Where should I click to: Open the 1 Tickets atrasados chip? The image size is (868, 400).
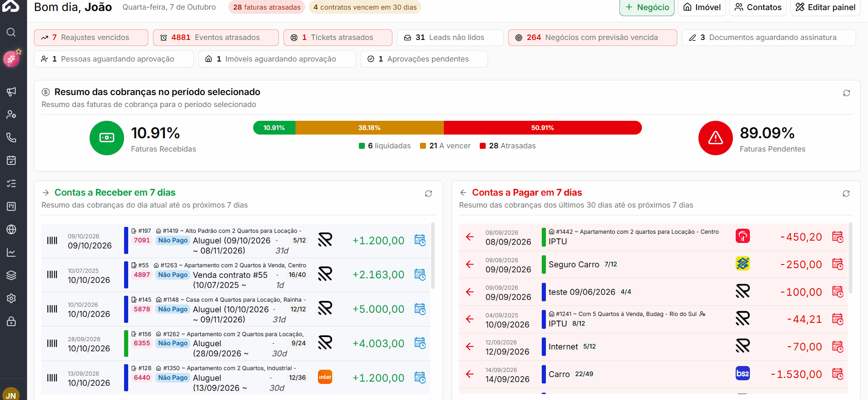point(338,38)
